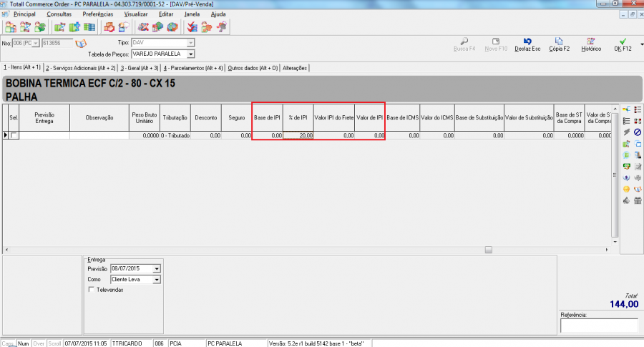Switch to 4 - Parcelamentos tab

(x=193, y=68)
